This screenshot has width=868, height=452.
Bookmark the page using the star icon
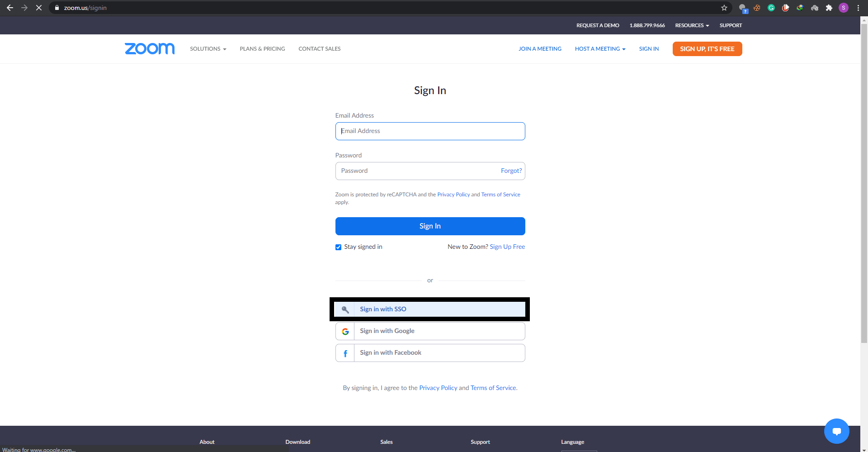[724, 8]
